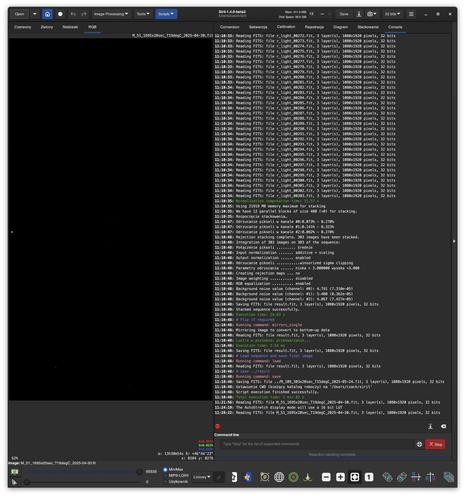Click the astrometry globe grid icon
Viewport: 465px width, 496px height.
[x=279, y=477]
